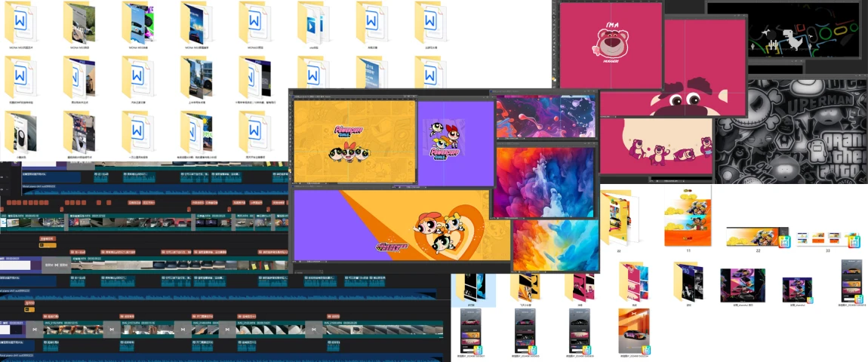Select clip IMG_2192.MP4 in bottom video track

click(x=73, y=329)
